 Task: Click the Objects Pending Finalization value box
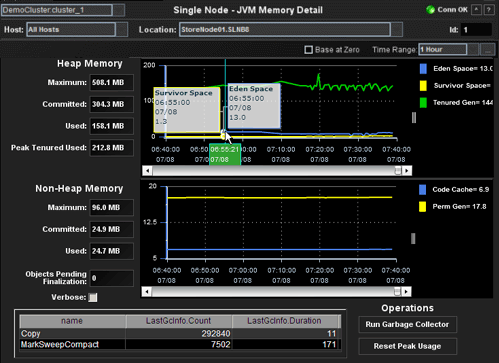pyautogui.click(x=111, y=278)
